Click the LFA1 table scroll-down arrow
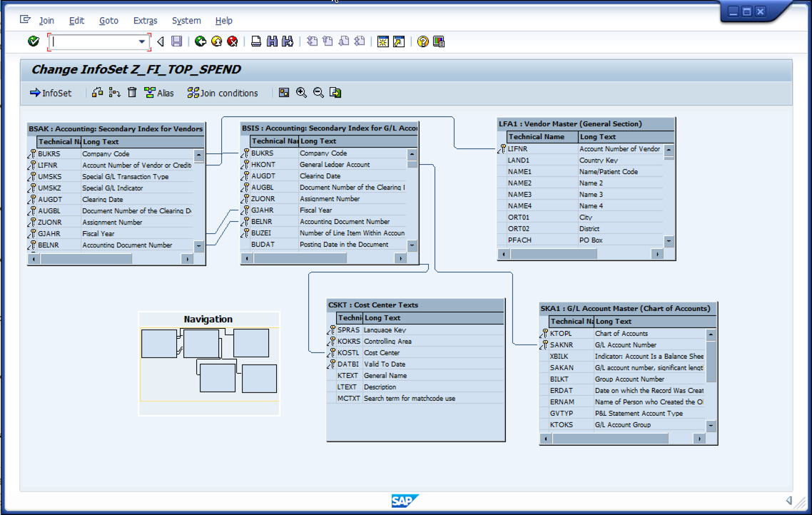 point(669,241)
